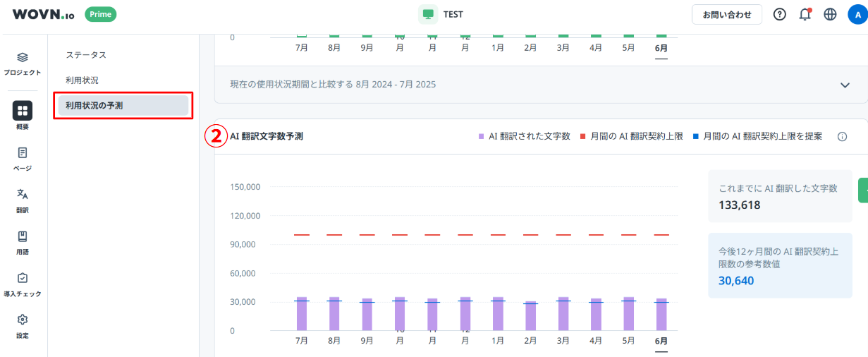Open the 翻訳 translation icon
Viewport: 868px width, 357px height.
coord(23,195)
